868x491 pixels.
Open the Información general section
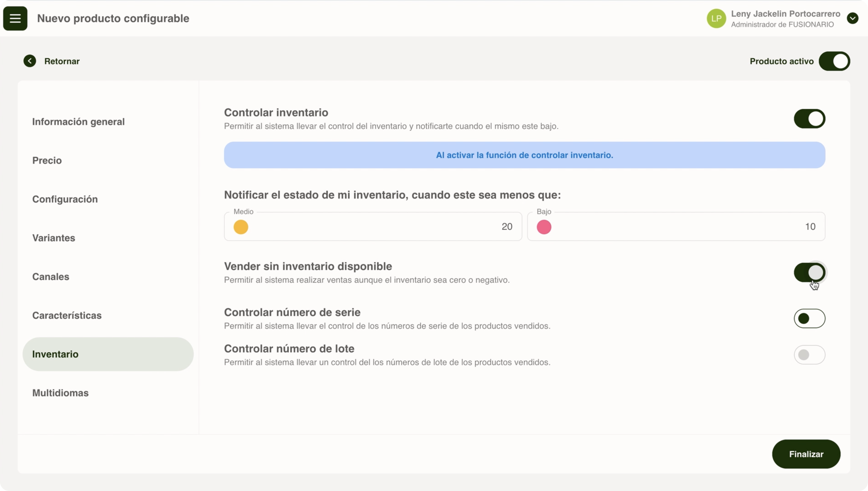78,122
